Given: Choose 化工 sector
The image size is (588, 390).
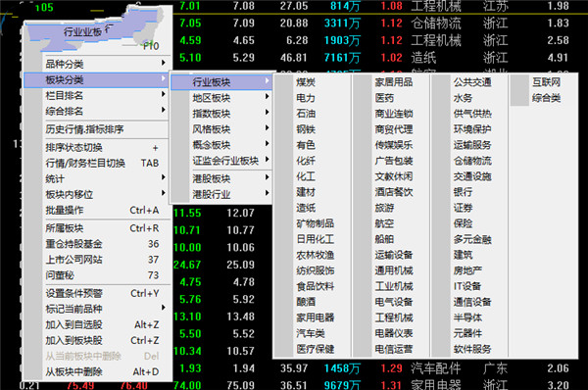Looking at the screenshot, I should (306, 176).
